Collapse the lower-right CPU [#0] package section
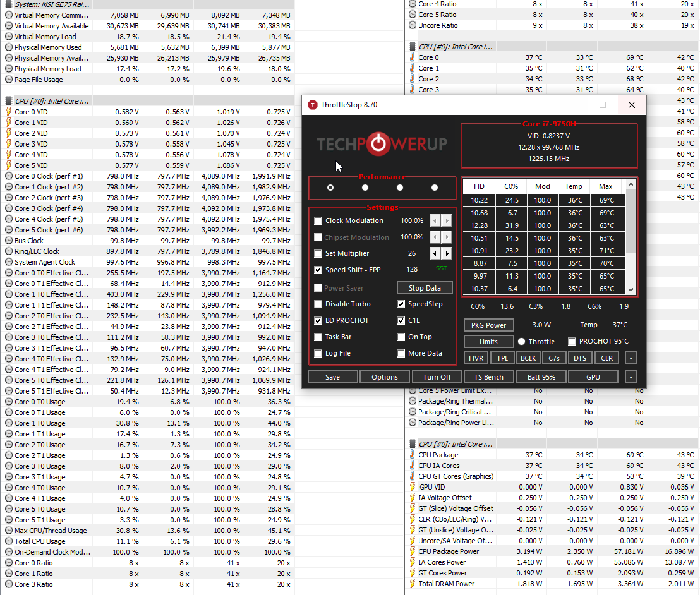700x595 pixels. 413,443
